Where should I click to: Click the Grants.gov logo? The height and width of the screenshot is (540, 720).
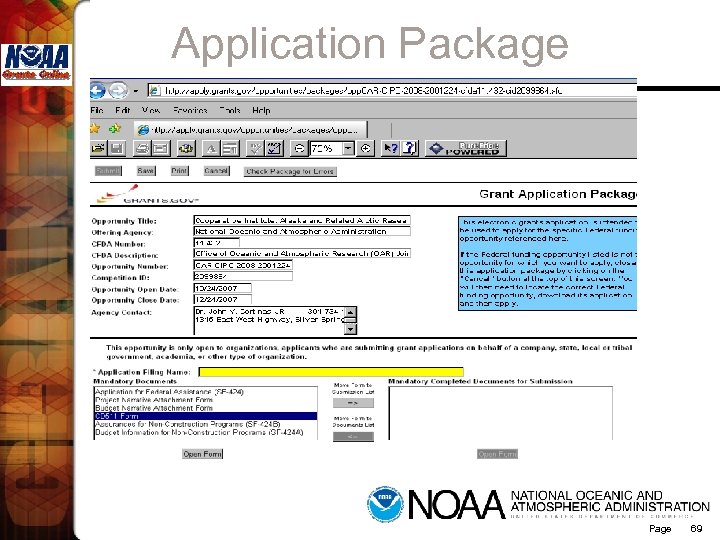click(147, 194)
